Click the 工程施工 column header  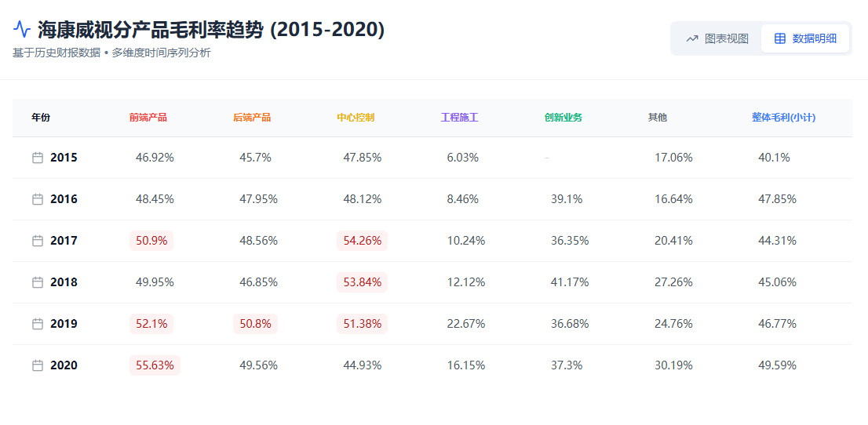459,118
